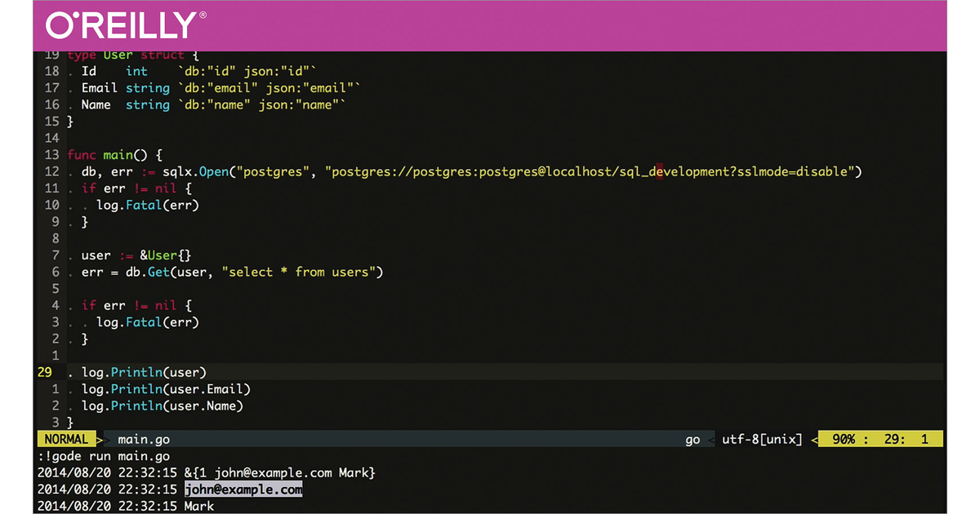Click the '"postgres"' driver name string
The height and width of the screenshot is (514, 980).
tap(273, 172)
